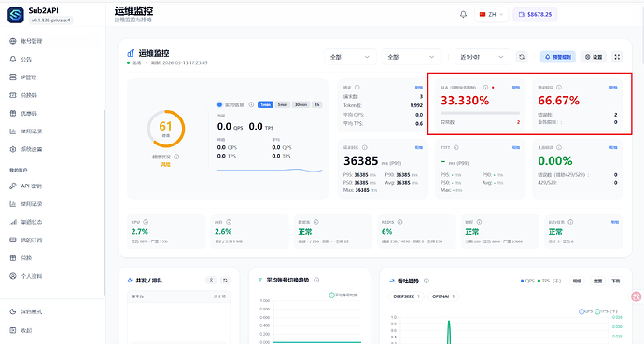The image size is (644, 344).
Task: Click the SLA progress bar under 33.330%
Action: click(x=480, y=113)
